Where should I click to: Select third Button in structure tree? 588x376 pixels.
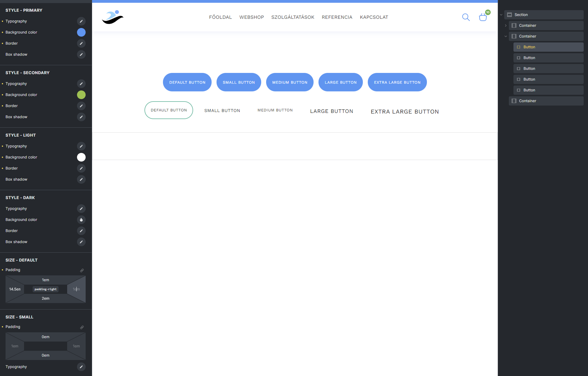pos(548,69)
